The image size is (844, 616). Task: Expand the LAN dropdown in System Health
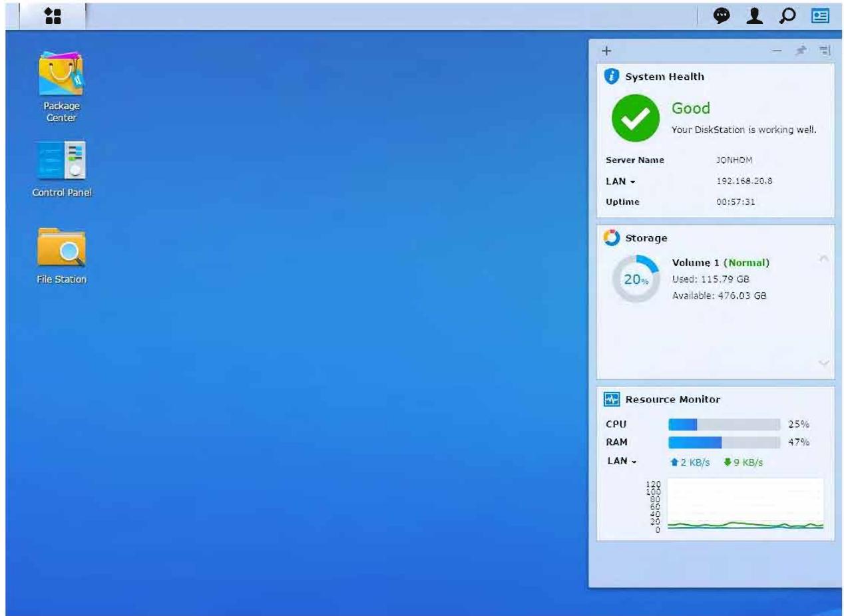(x=620, y=181)
